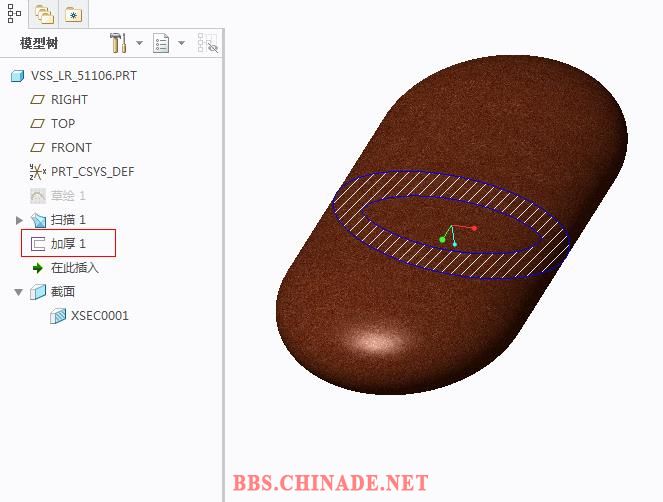Open the model tree settings hammer icon
Viewport: 663px width, 502px height.
(x=118, y=43)
